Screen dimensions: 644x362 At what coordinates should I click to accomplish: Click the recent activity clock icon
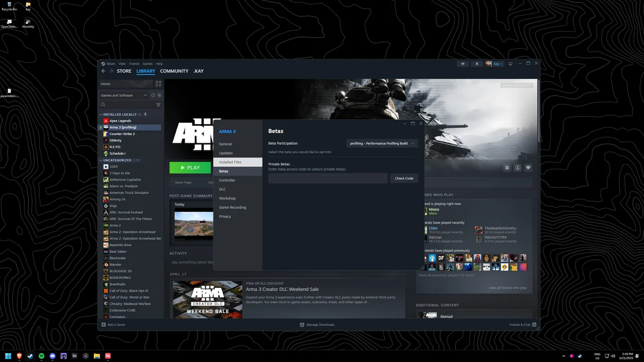tap(153, 95)
